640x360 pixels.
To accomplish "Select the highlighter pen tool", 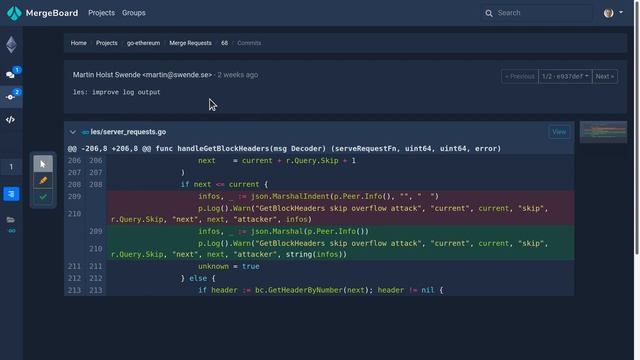I will 43,180.
